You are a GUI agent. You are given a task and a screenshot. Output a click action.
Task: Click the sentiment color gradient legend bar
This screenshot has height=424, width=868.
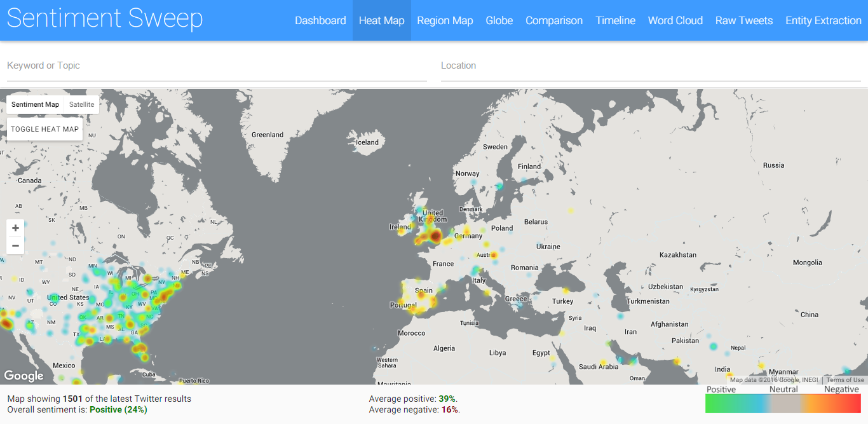(x=783, y=404)
